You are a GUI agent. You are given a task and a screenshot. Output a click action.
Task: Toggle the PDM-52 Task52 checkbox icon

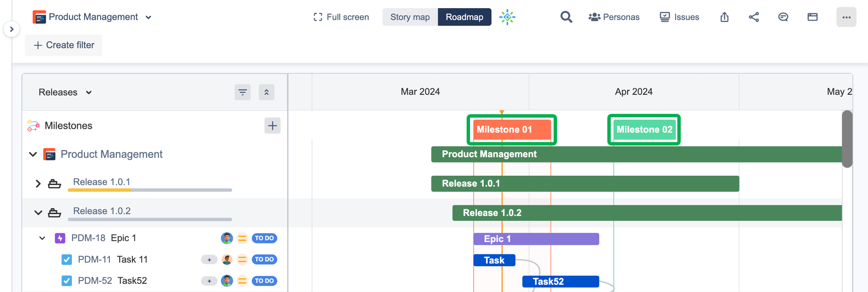coord(67,281)
